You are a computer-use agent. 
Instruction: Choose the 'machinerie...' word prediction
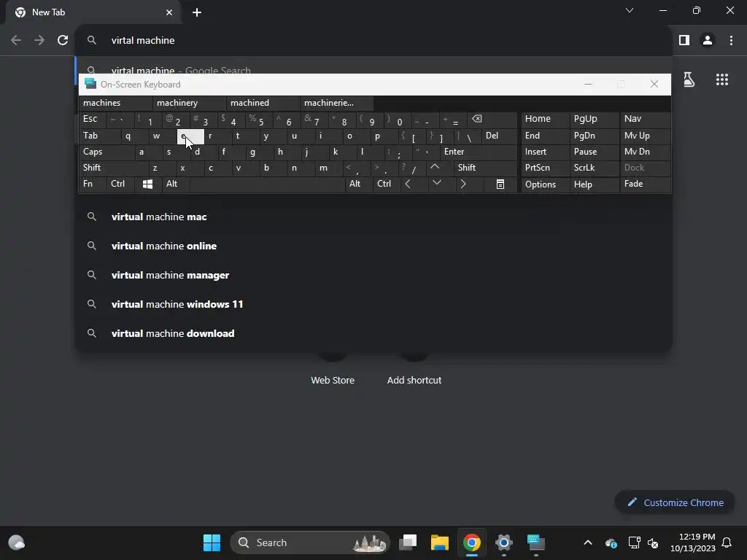click(336, 103)
